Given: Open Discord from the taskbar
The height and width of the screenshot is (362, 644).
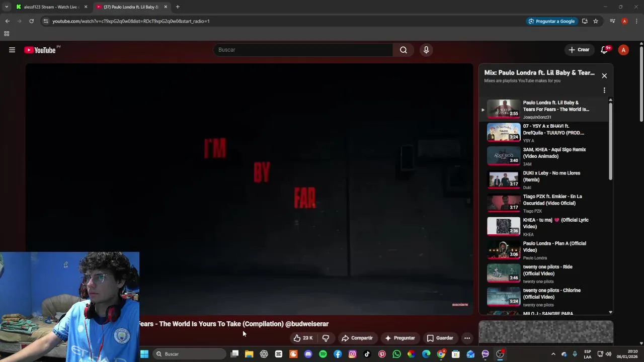Looking at the screenshot, I should pos(308,354).
